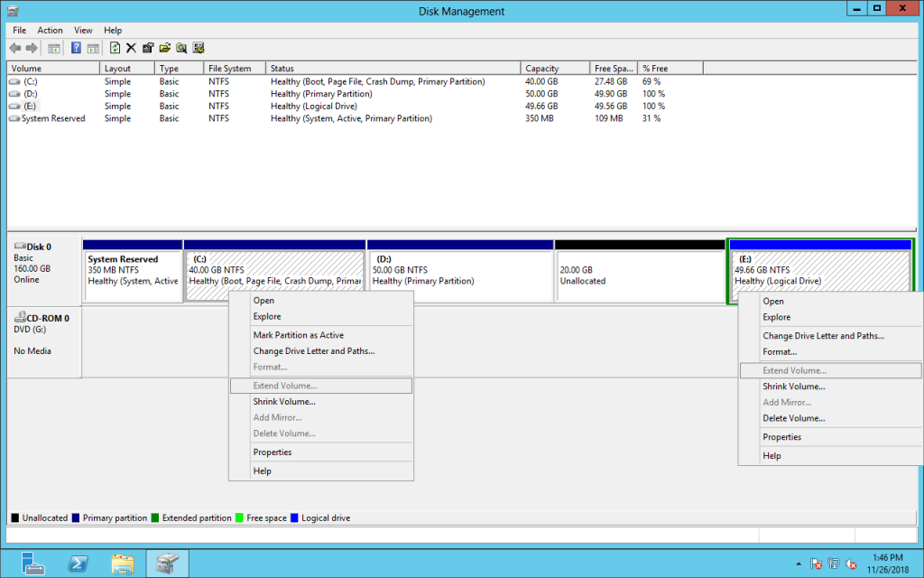Screen dimensions: 924x578
Task: Click the Forward navigation arrow
Action: point(31,48)
